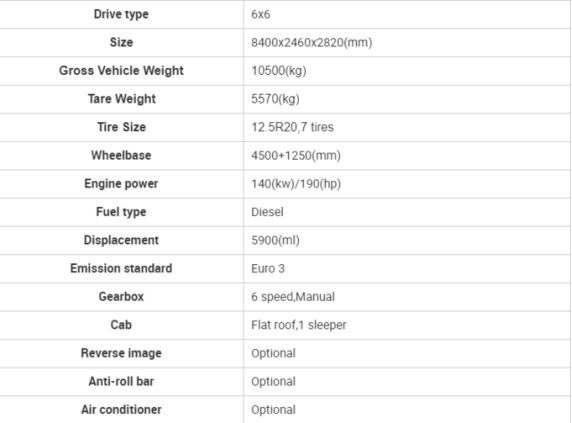Select the Anti-roll bar Optional value
This screenshot has height=423, width=572.
click(273, 381)
